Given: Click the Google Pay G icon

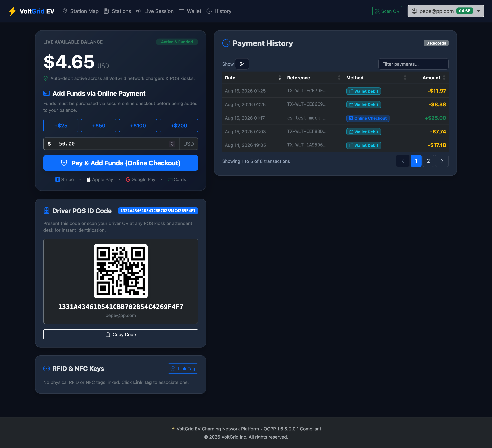Looking at the screenshot, I should click(x=128, y=179).
